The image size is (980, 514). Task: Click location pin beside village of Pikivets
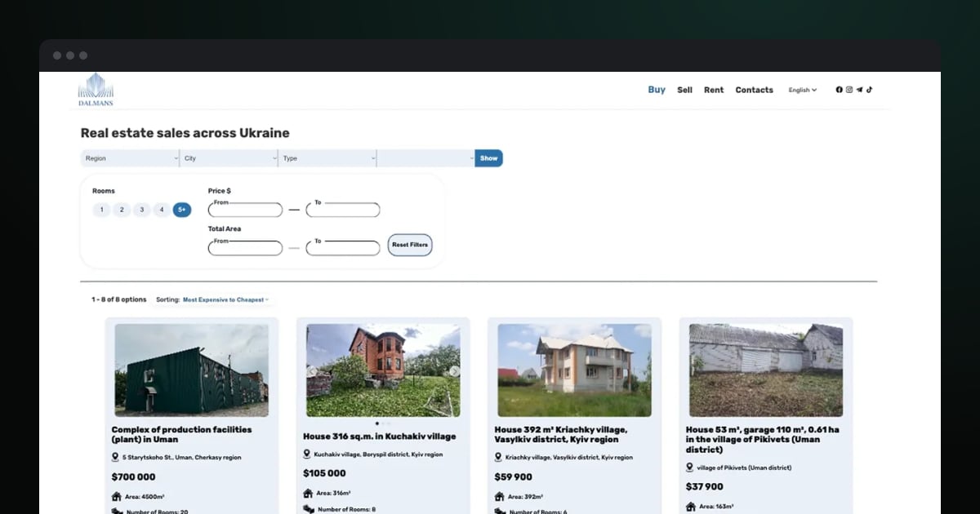pos(690,467)
